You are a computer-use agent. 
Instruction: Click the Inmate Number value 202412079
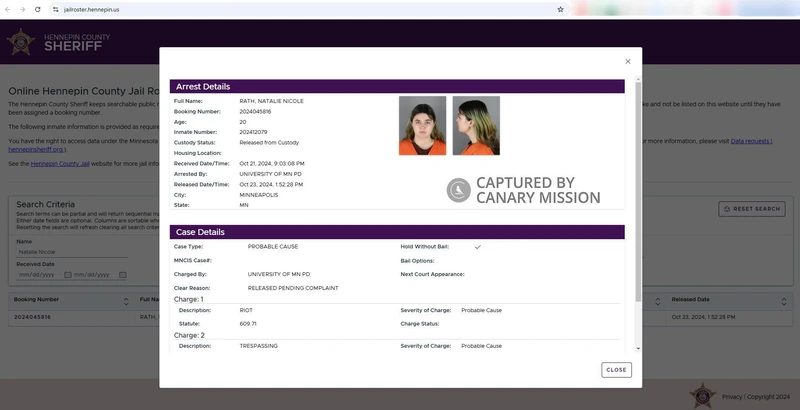[253, 132]
